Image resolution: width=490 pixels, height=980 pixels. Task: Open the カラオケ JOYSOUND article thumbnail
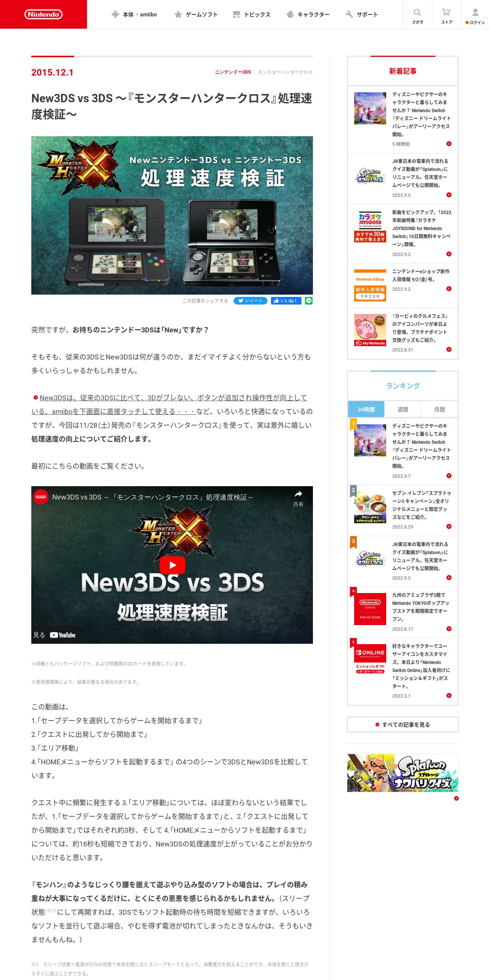click(370, 227)
